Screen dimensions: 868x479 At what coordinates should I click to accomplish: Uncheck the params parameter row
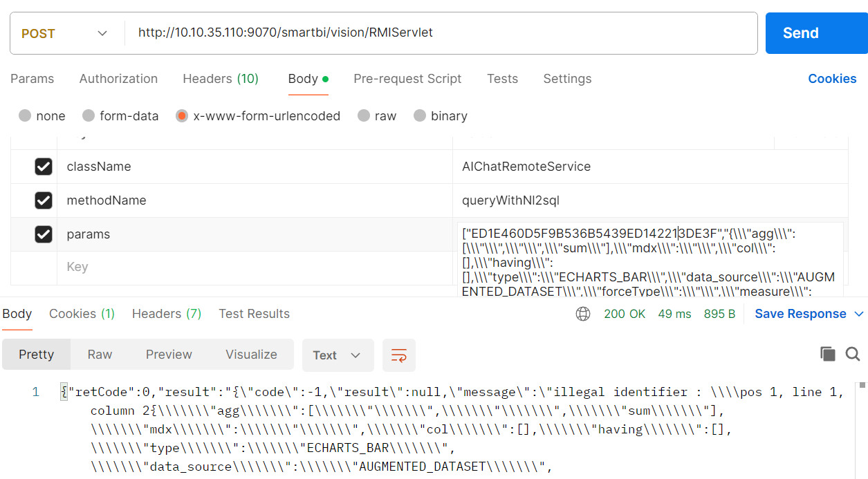click(43, 234)
